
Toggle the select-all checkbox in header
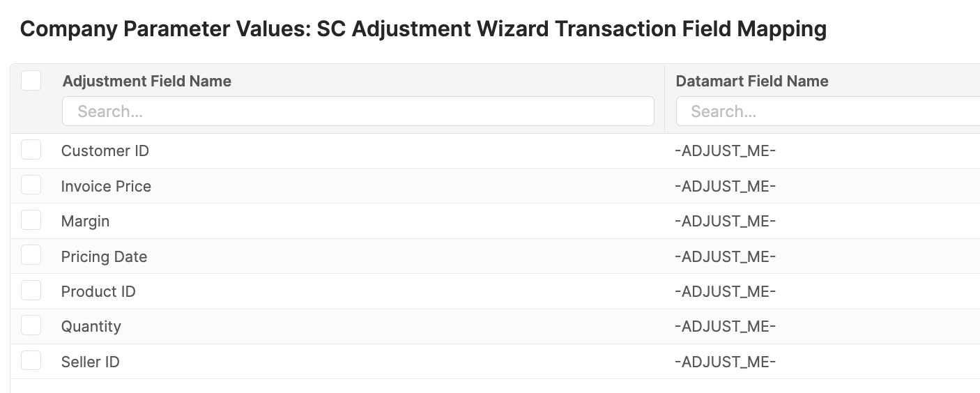[x=31, y=81]
